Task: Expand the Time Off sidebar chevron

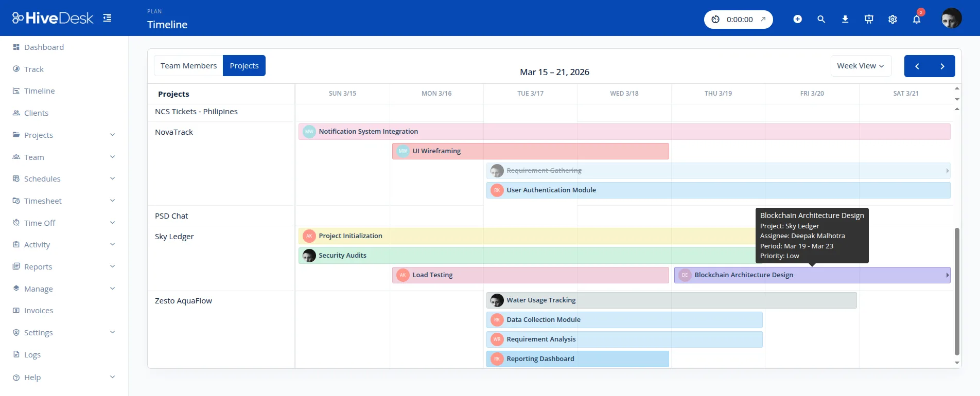Action: [x=112, y=223]
